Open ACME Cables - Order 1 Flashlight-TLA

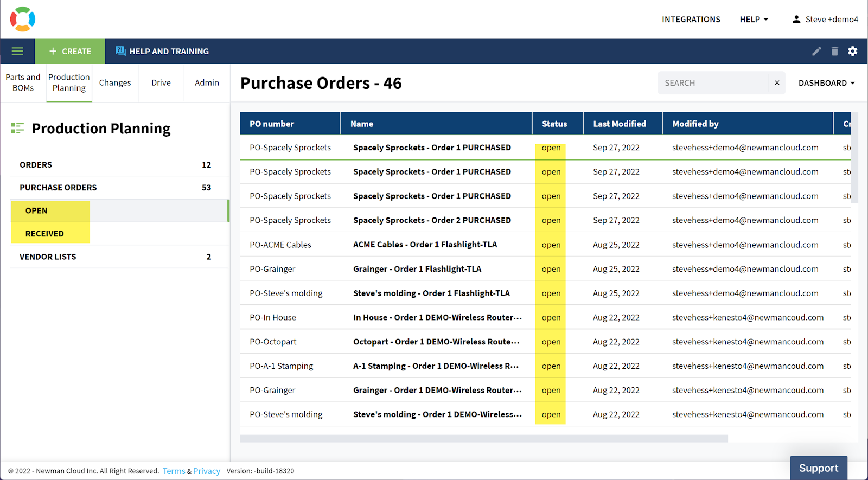click(425, 245)
